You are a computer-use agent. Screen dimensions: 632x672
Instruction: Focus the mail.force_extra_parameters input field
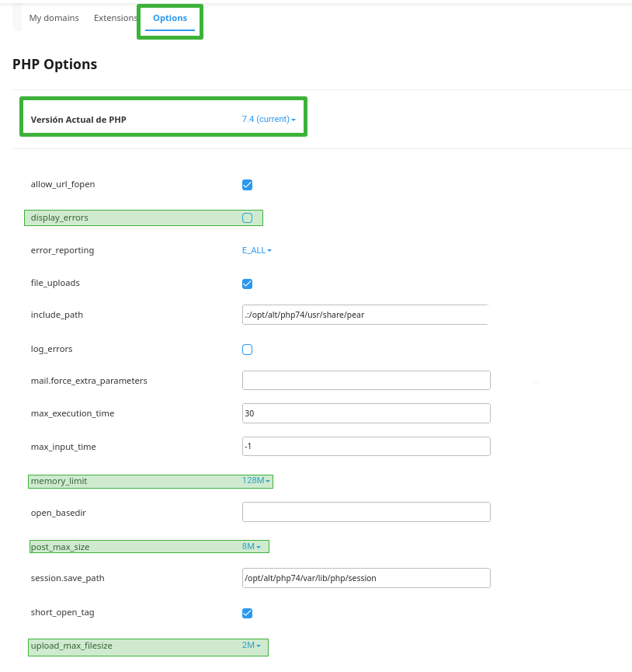pyautogui.click(x=366, y=380)
